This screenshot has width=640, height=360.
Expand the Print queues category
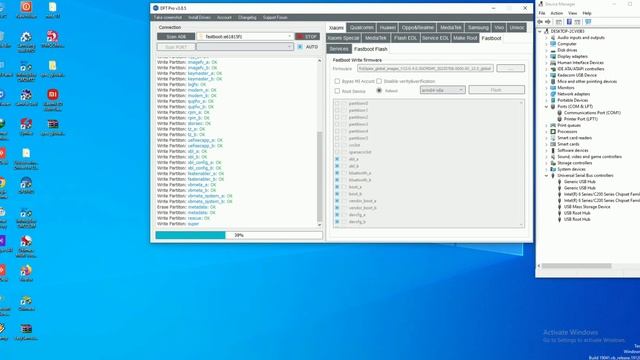click(x=547, y=125)
